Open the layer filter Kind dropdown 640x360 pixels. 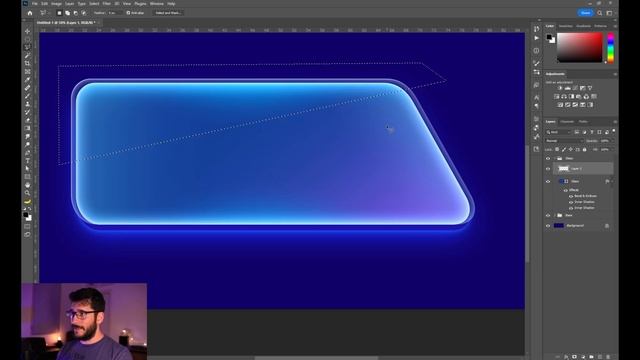[558, 132]
